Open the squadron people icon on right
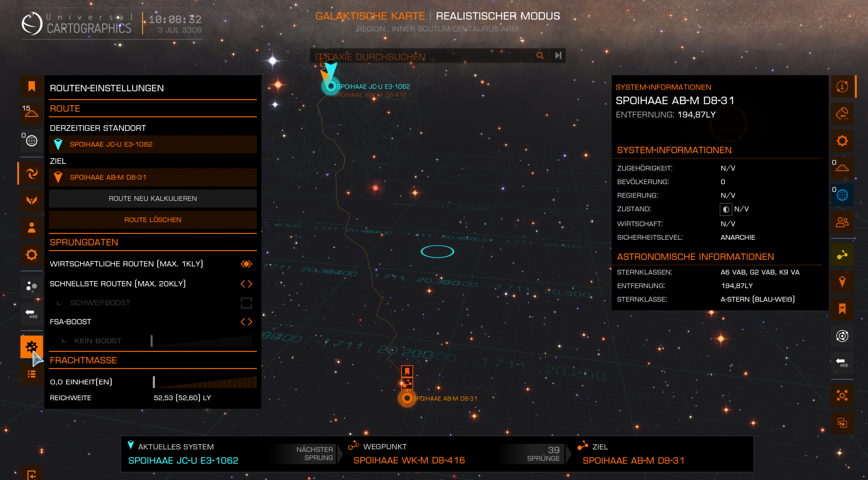Viewport: 868px width, 480px height. tap(842, 222)
